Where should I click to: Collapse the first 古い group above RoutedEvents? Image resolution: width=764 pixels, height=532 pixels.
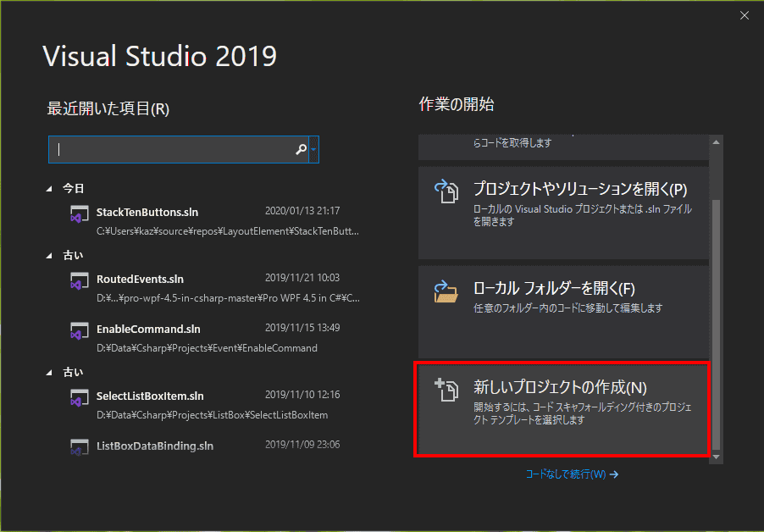pyautogui.click(x=49, y=255)
